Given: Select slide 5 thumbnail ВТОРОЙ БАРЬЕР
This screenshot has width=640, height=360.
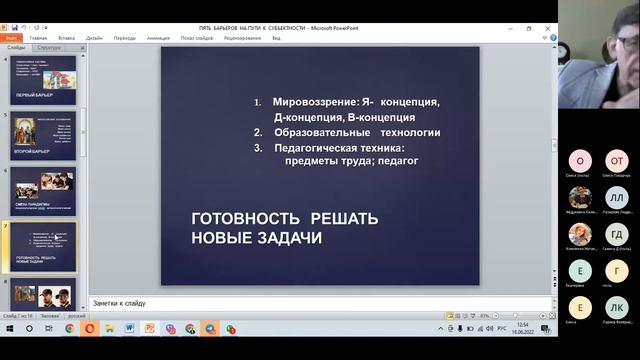Looking at the screenshot, I should click(x=43, y=136).
